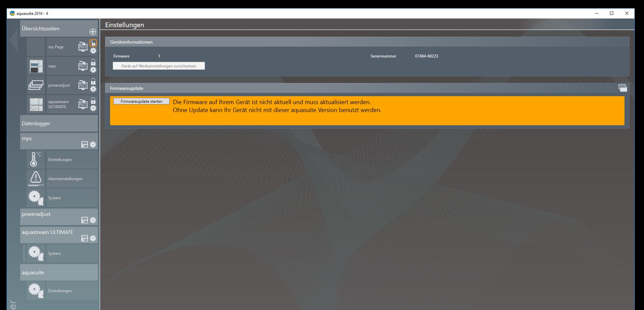Click the save icon in mps device header
644x310 pixels.
coord(85,144)
